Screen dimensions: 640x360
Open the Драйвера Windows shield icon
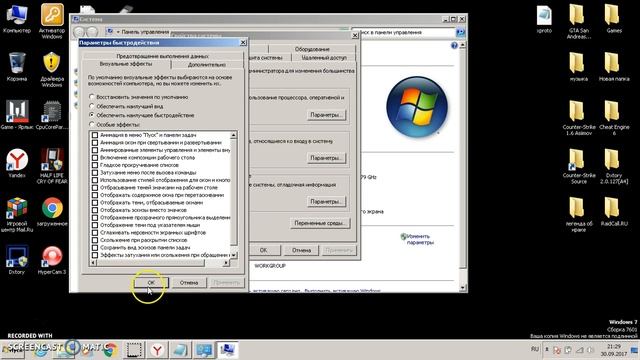coord(52,69)
